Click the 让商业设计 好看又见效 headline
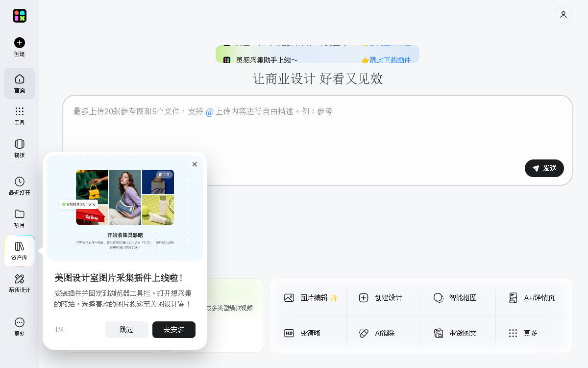Viewport: 588px width, 368px height. [318, 79]
